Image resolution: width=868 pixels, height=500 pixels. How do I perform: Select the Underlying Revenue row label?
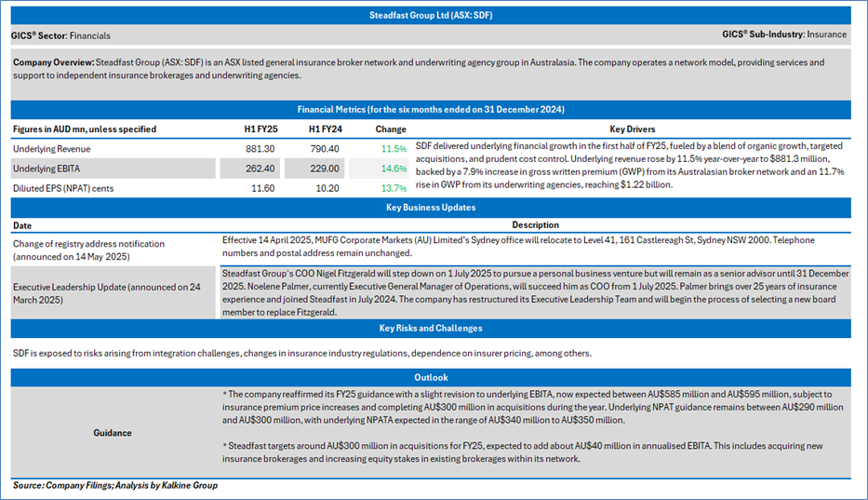coord(52,149)
